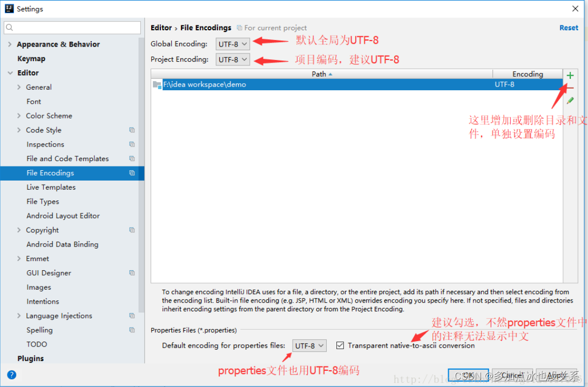The width and height of the screenshot is (588, 387).
Task: Click the green pencil edit icon
Action: (x=570, y=101)
